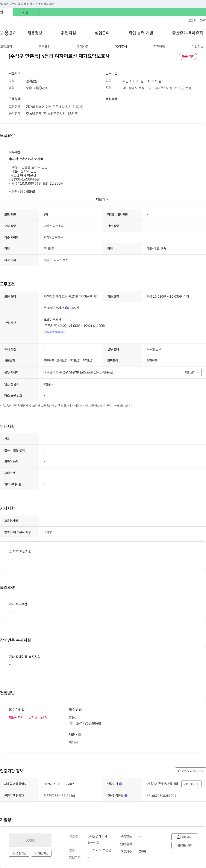Click 기간의 정함이 없는 근로계약 in 고용 형태 table row
The height and width of the screenshot is (868, 206).
(x=70, y=297)
